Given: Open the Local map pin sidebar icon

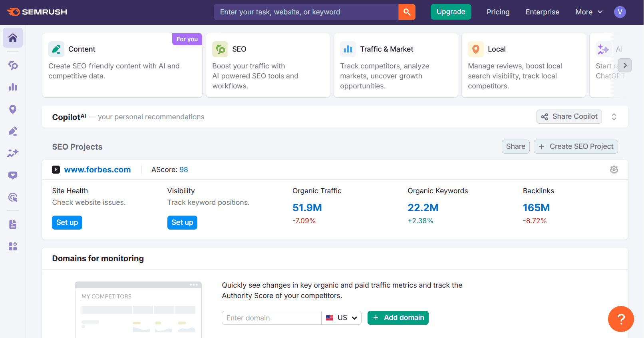Looking at the screenshot, I should [13, 109].
